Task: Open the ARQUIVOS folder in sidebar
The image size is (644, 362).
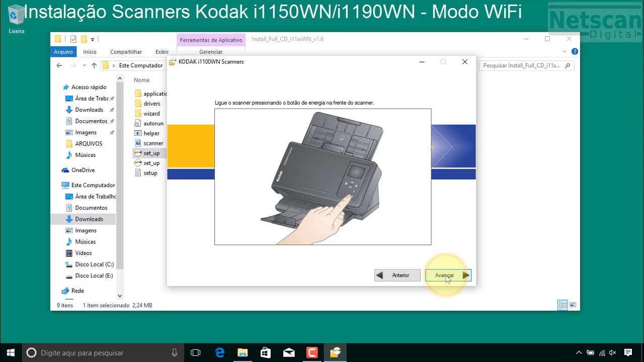Action: (x=88, y=144)
